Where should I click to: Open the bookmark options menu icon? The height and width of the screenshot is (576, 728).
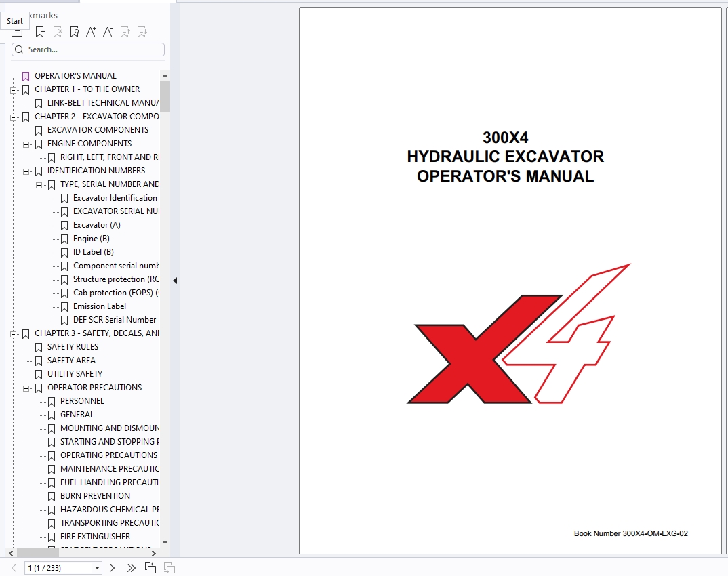[x=17, y=33]
